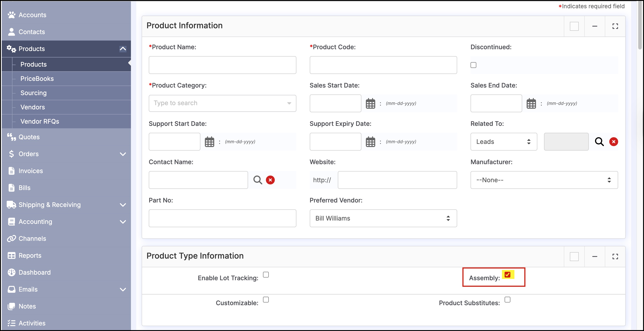Search Contact Name with magnifier icon
Image resolution: width=644 pixels, height=331 pixels.
[258, 180]
